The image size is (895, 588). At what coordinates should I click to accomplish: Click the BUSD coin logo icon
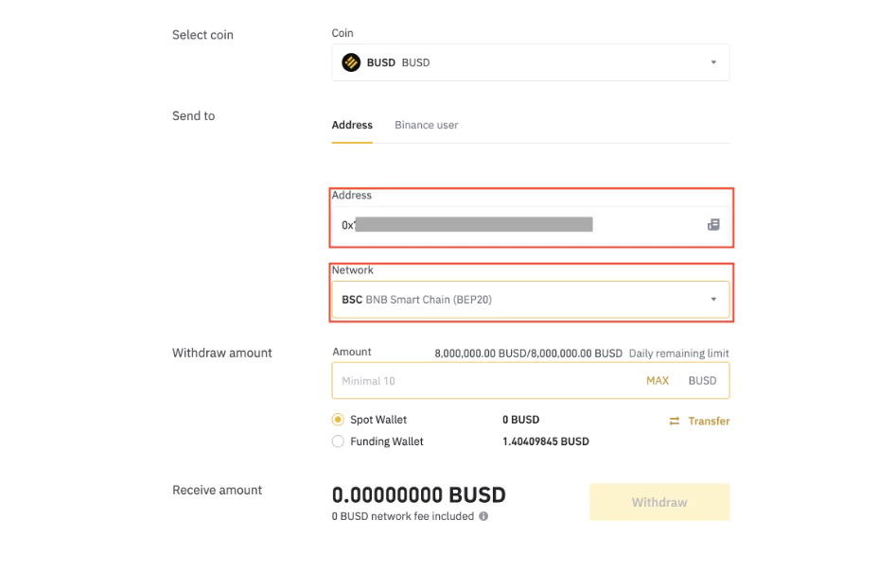click(351, 62)
